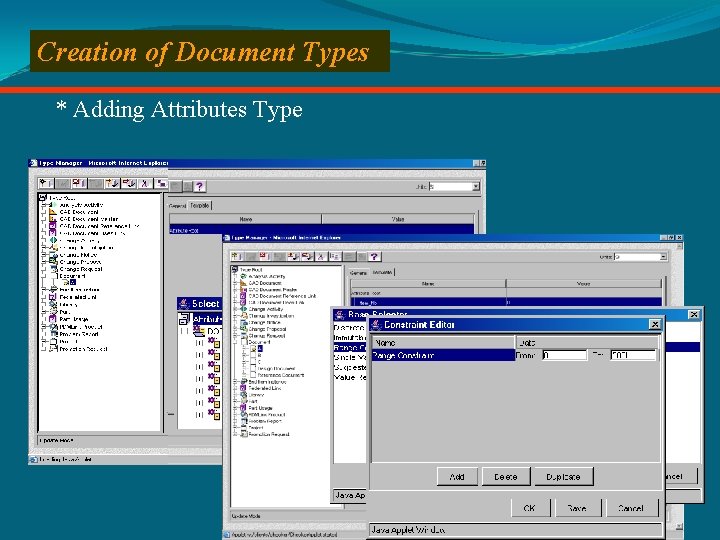Click Delete in Constraint Editor

click(x=506, y=477)
